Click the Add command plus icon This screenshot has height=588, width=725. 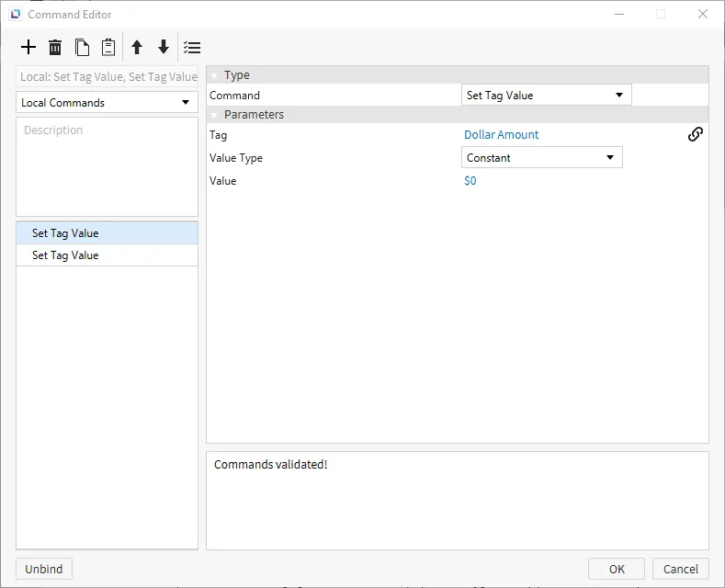28,48
